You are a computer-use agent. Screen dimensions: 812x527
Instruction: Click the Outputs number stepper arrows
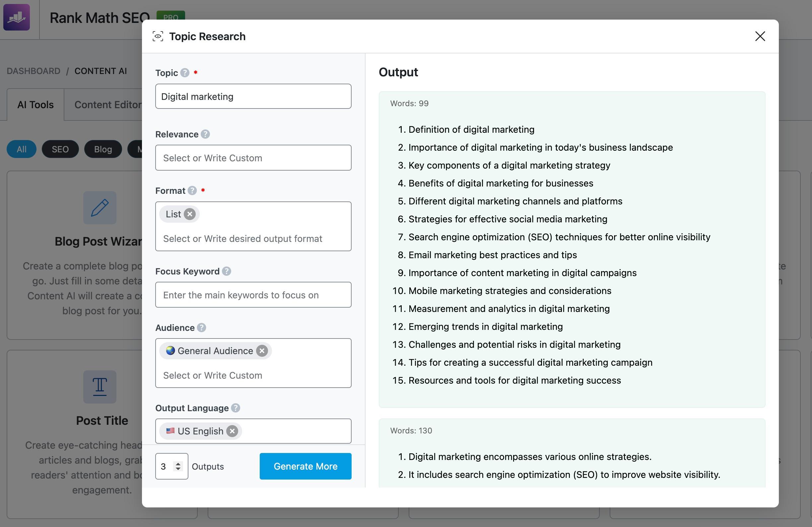tap(178, 466)
